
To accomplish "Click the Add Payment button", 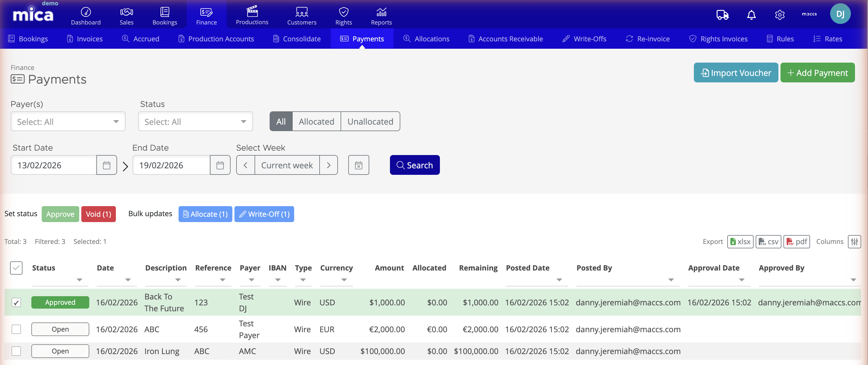I will pyautogui.click(x=817, y=72).
